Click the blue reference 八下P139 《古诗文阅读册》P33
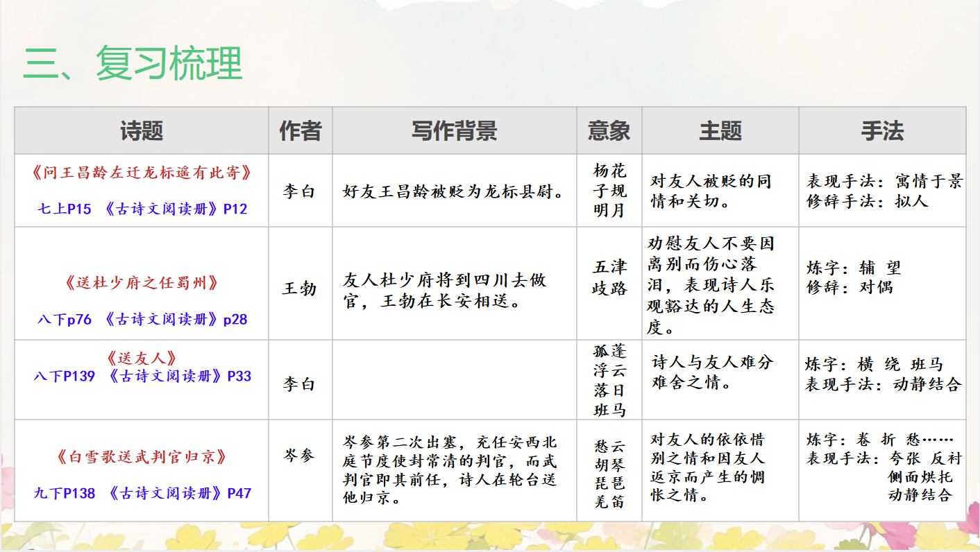This screenshot has height=552, width=980. (x=142, y=377)
